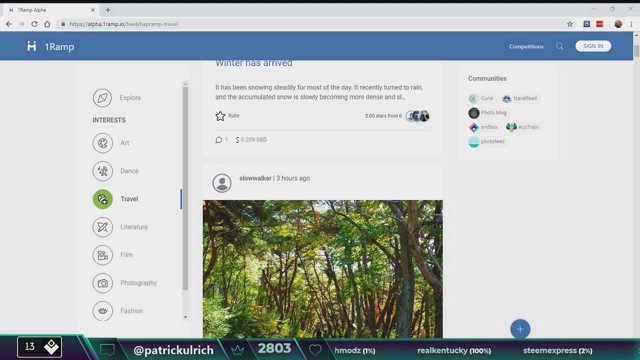This screenshot has width=640, height=360.
Task: Open the Competitions link
Action: pos(526,47)
